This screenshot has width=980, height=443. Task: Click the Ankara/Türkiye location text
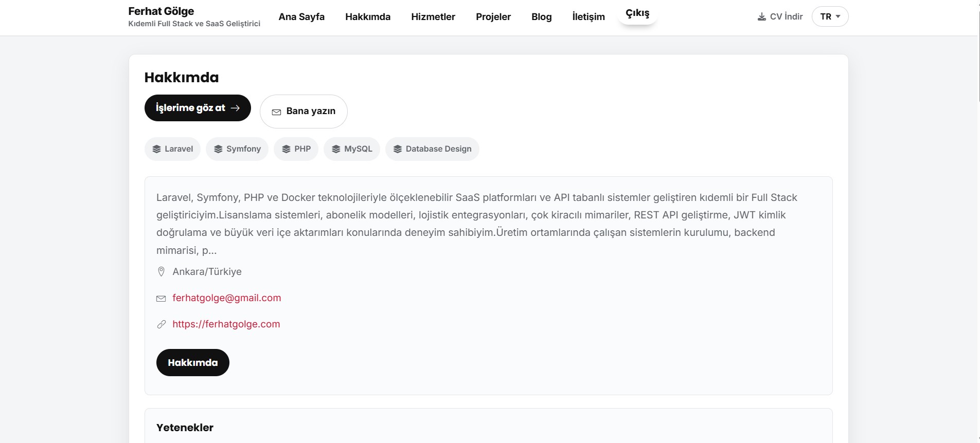pyautogui.click(x=207, y=271)
